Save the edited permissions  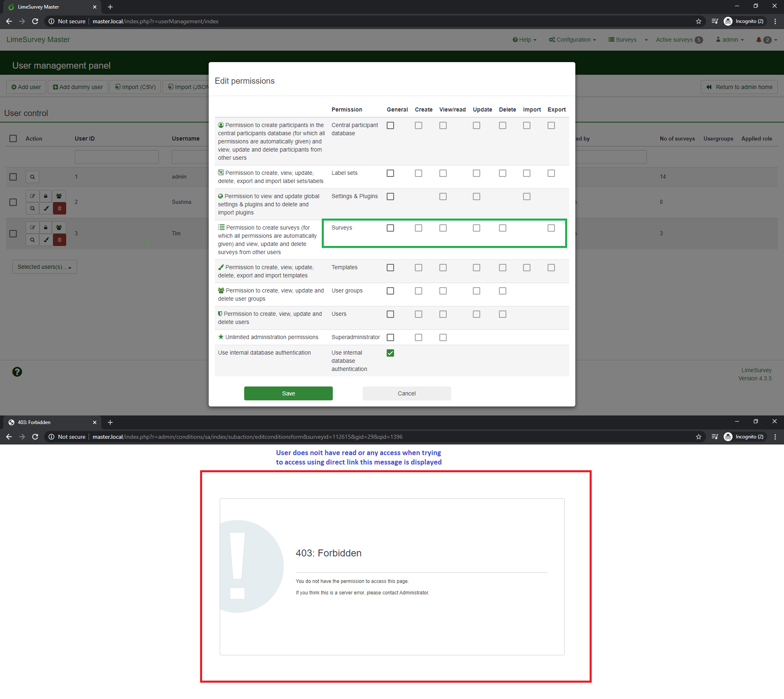click(288, 393)
